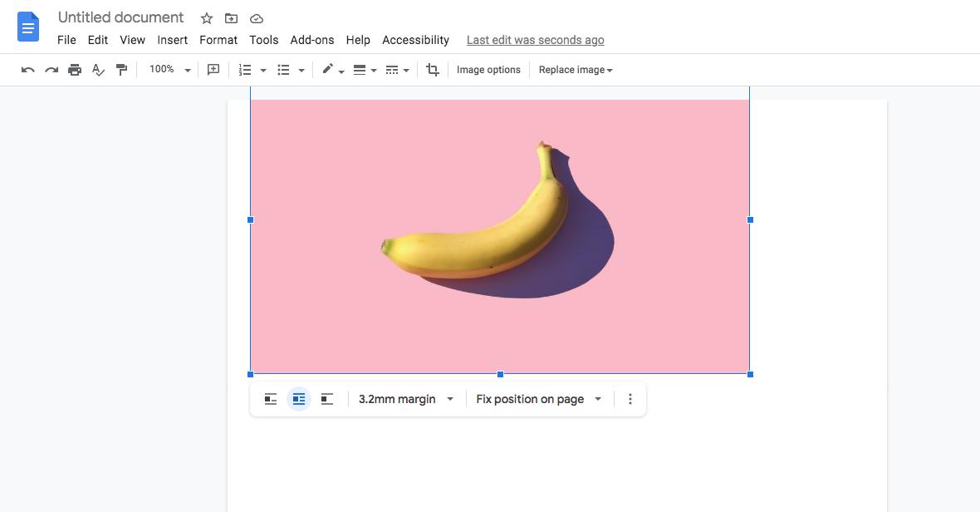Select the Paint format tool

point(121,70)
